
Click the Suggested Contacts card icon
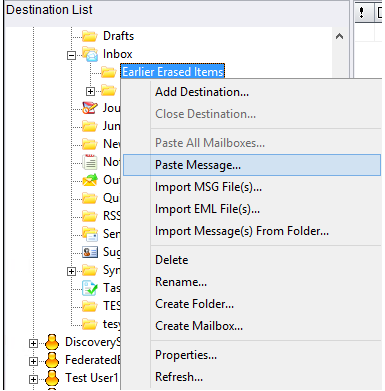[90, 252]
